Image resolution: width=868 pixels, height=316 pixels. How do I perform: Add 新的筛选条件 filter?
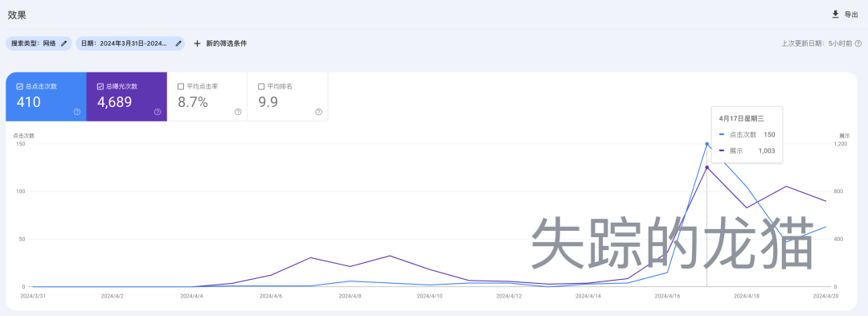click(220, 43)
